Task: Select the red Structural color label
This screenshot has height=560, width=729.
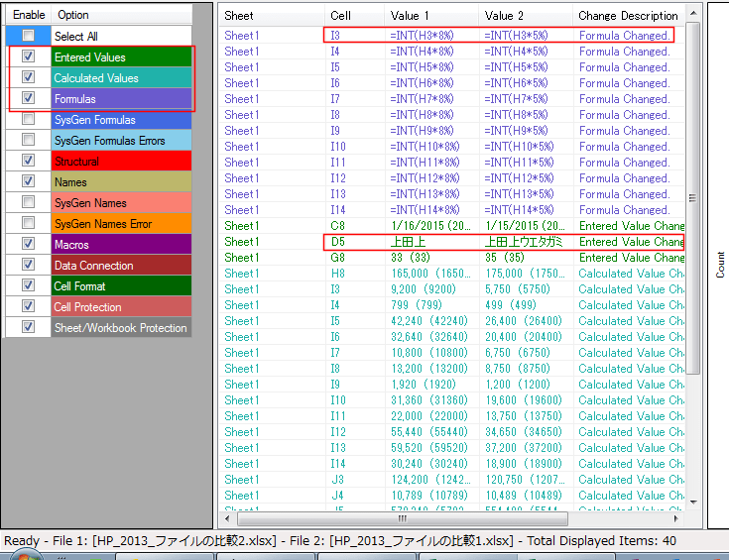Action: click(x=121, y=162)
